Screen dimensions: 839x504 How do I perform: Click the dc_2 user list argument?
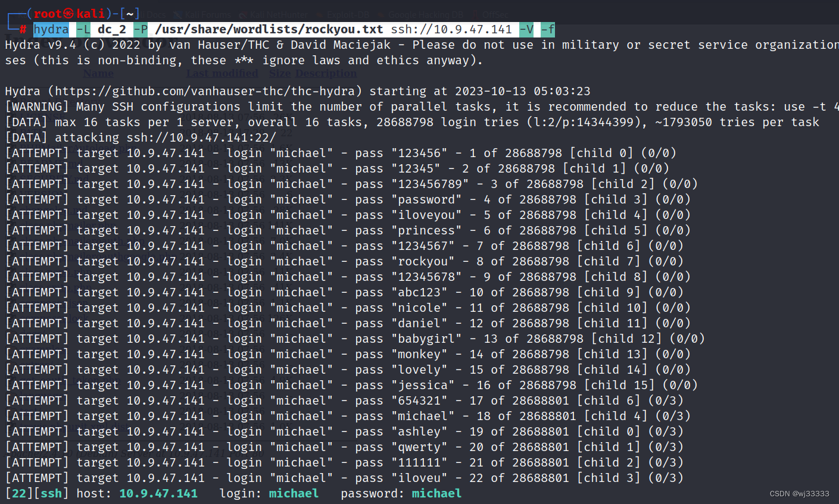112,29
